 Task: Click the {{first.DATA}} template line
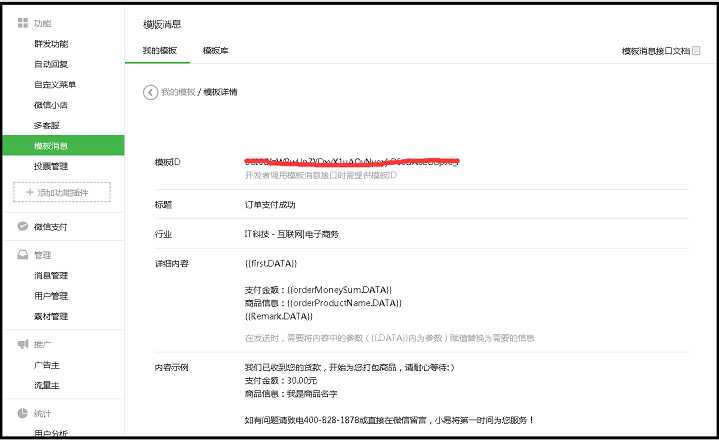click(271, 264)
